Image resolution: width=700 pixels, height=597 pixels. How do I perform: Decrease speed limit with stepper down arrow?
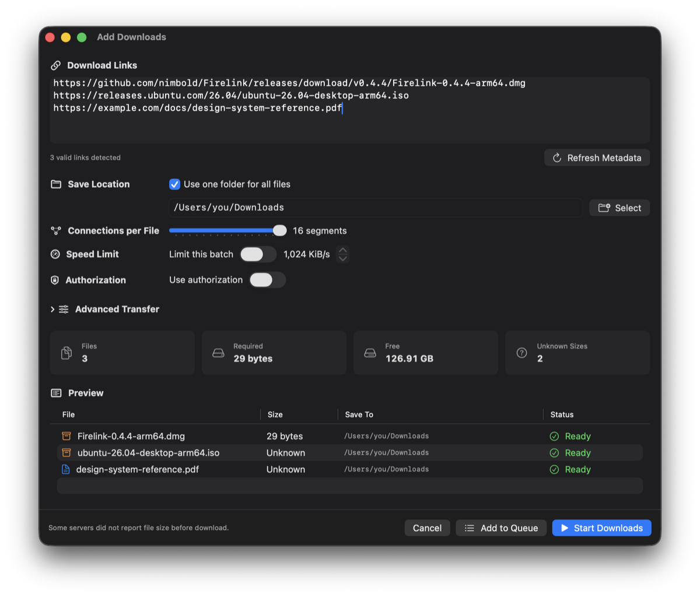click(343, 258)
